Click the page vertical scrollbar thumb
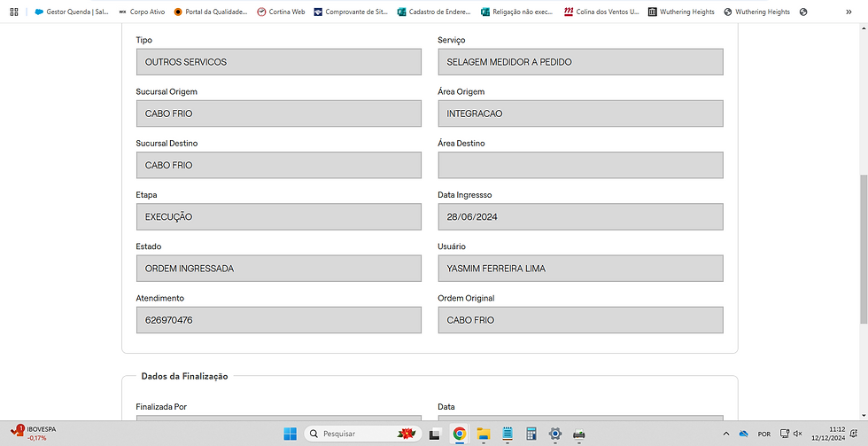This screenshot has width=868, height=446. coord(864,249)
